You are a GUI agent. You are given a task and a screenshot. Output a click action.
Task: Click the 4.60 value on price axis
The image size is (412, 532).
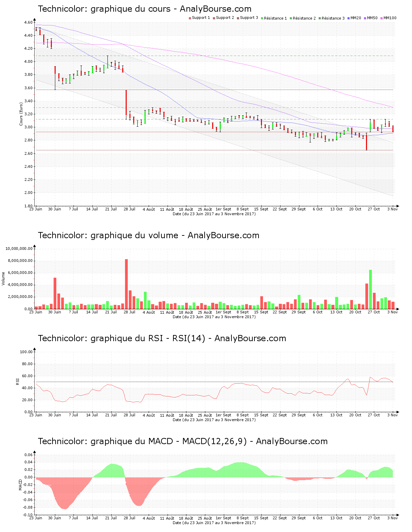pyautogui.click(x=28, y=22)
